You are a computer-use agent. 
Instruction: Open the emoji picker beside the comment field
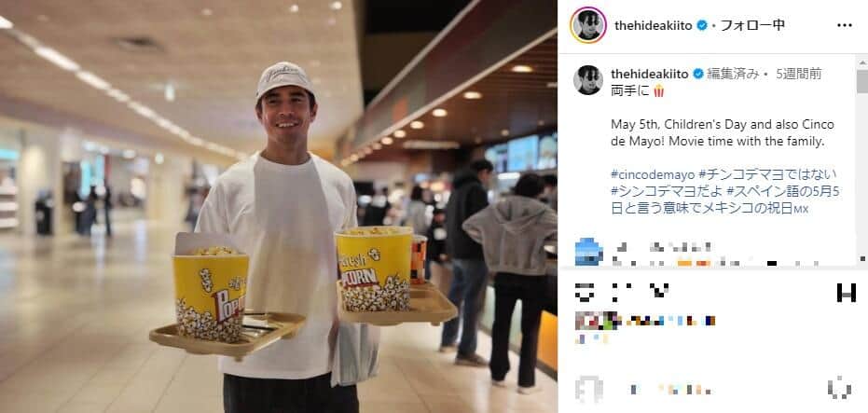tap(587, 389)
